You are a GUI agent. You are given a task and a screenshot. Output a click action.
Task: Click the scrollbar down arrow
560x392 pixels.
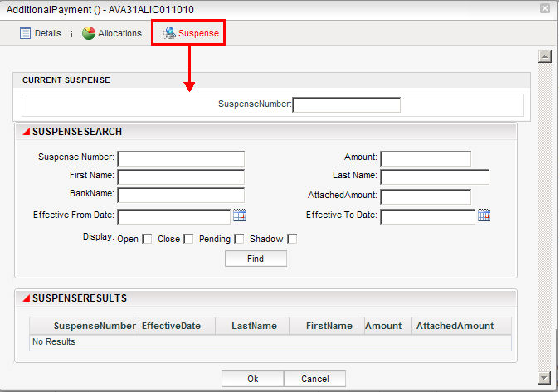coord(544,378)
